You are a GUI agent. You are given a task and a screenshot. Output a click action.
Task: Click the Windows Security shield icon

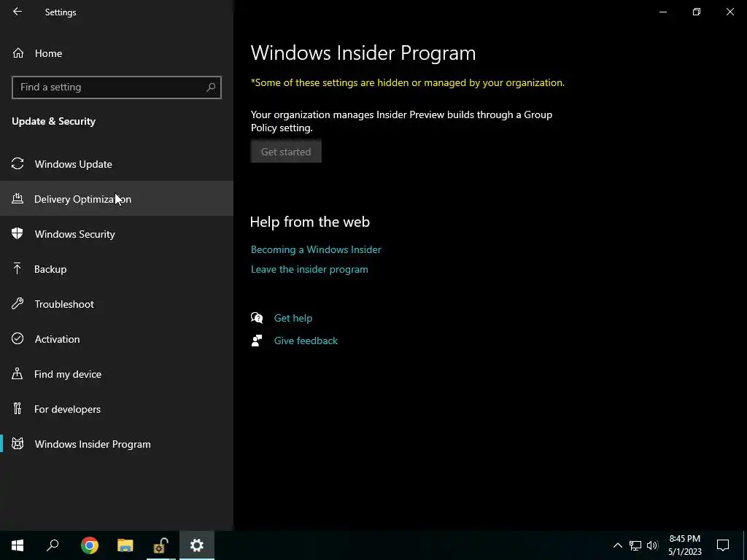(x=18, y=234)
